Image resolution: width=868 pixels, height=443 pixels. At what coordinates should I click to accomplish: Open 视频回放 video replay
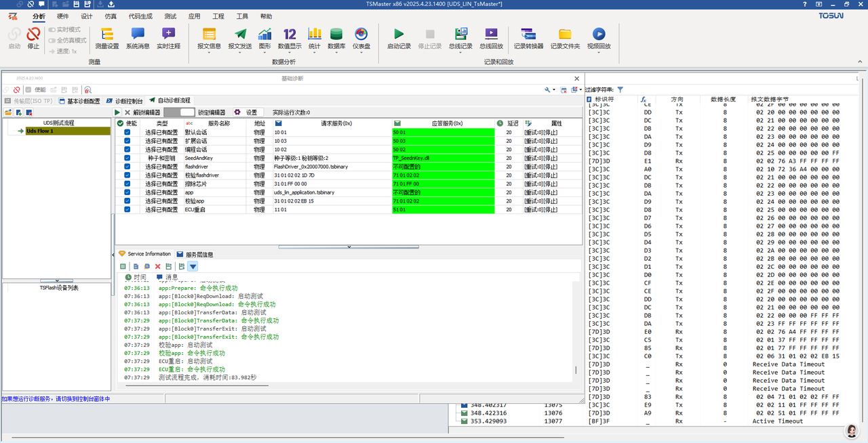pos(599,39)
